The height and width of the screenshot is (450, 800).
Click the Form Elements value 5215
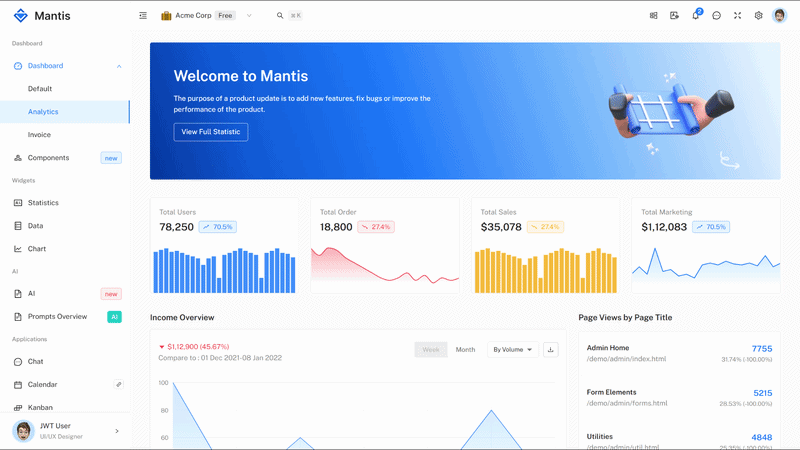point(763,393)
